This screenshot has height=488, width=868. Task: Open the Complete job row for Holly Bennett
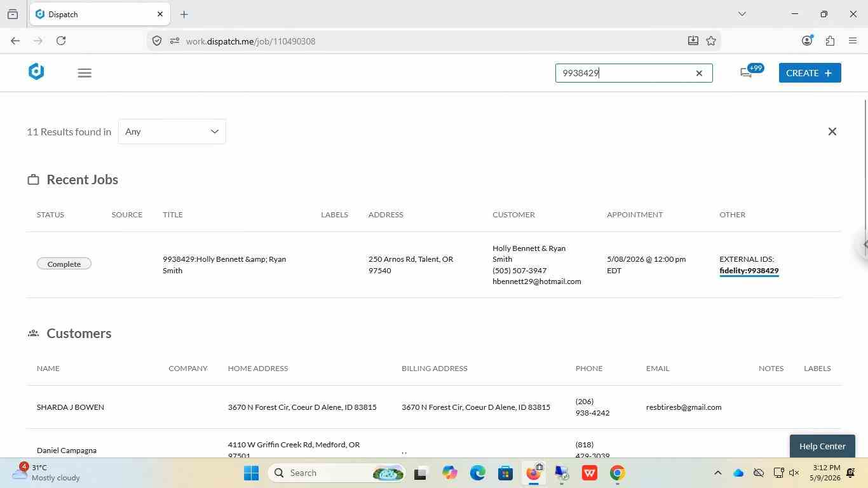pos(434,264)
